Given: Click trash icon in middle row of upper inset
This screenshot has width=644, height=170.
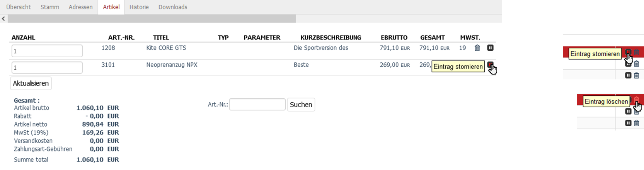Looking at the screenshot, I should coord(637,64).
